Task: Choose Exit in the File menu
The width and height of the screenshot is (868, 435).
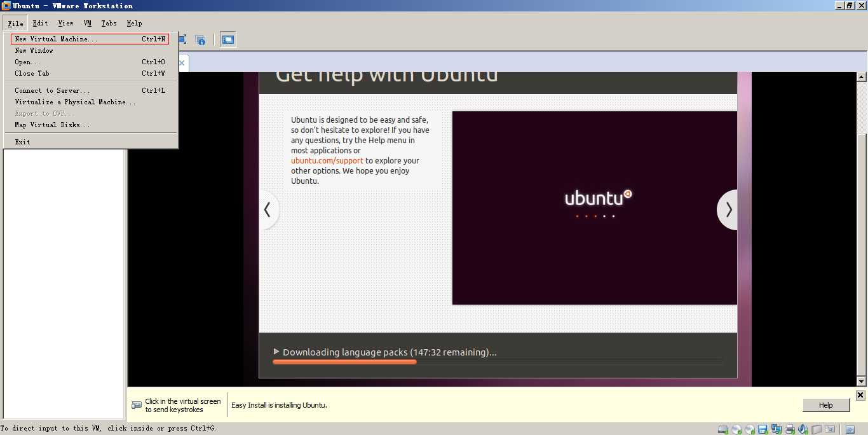Action: point(90,142)
